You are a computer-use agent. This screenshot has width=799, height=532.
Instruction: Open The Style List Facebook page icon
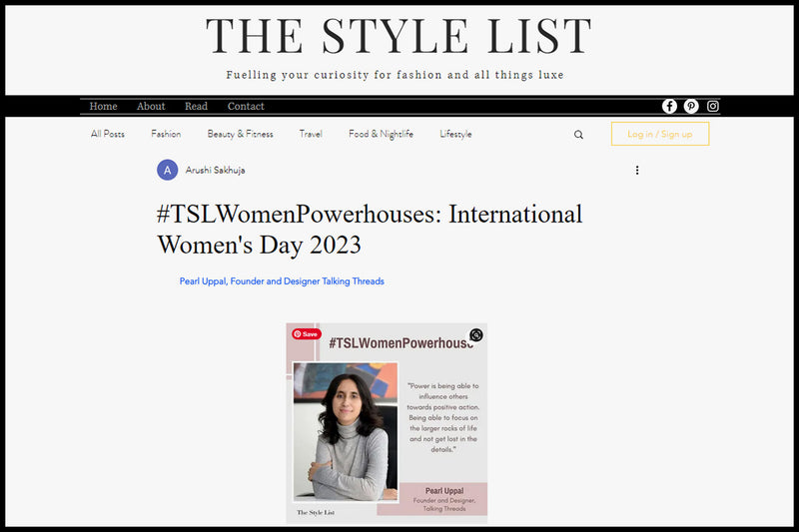(669, 106)
